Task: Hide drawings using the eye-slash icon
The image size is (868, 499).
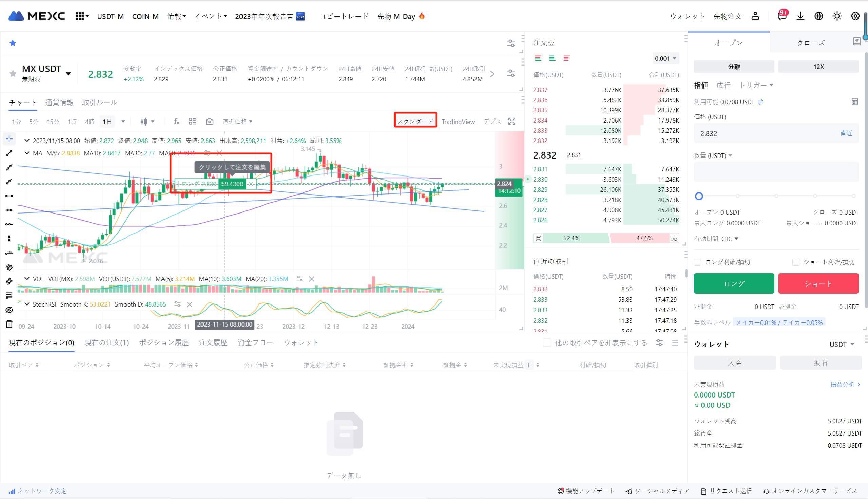Action: pyautogui.click(x=9, y=310)
